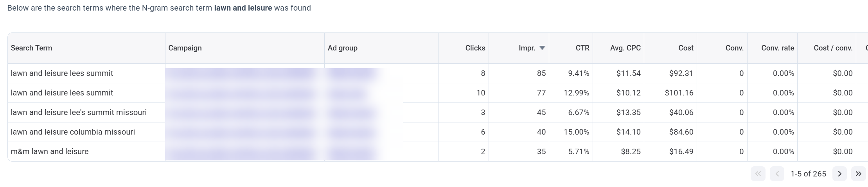Select the $101.16 cost cell
The width and height of the screenshot is (868, 187).
(x=679, y=93)
